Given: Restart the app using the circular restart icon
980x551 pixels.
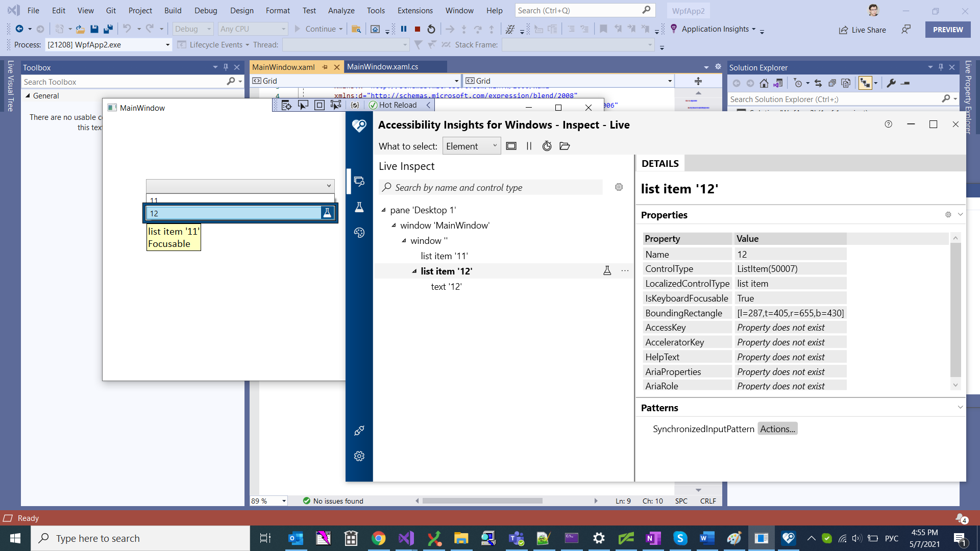Looking at the screenshot, I should (431, 29).
